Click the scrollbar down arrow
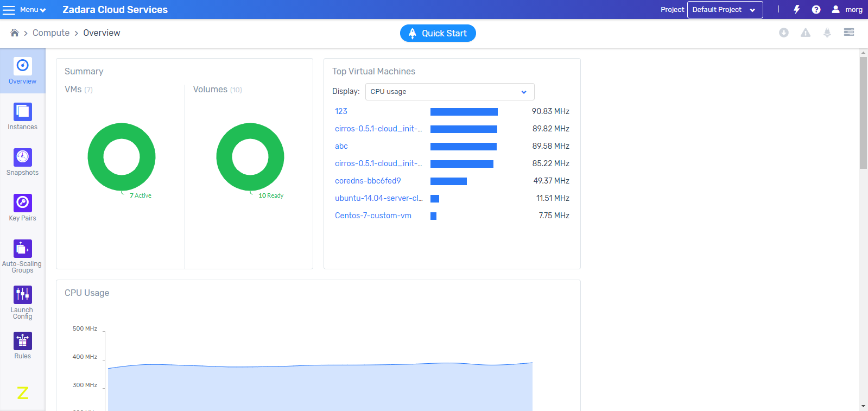 [x=863, y=406]
